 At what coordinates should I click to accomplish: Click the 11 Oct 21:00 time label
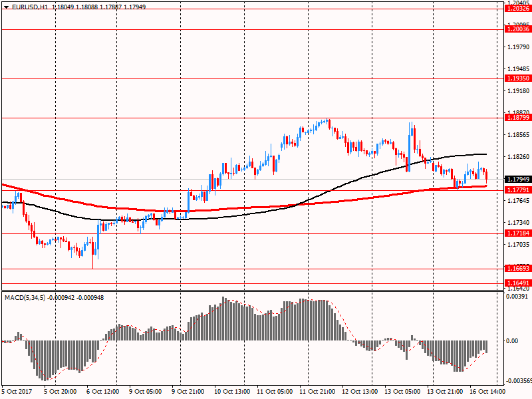point(318,391)
